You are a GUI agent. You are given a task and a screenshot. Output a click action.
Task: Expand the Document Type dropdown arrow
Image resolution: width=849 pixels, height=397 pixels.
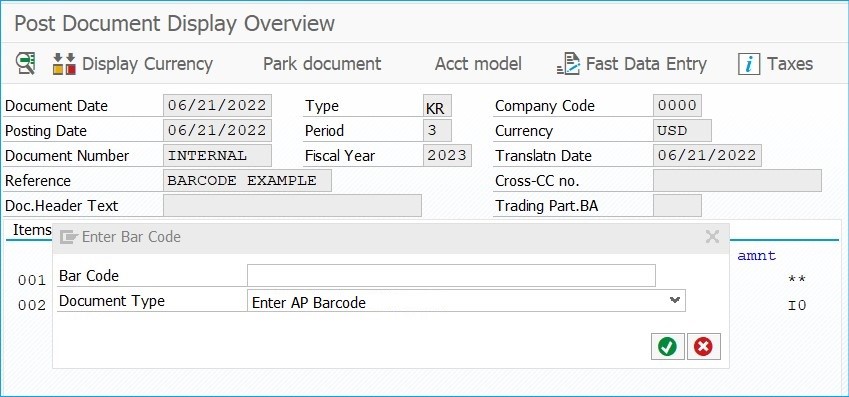pos(675,300)
